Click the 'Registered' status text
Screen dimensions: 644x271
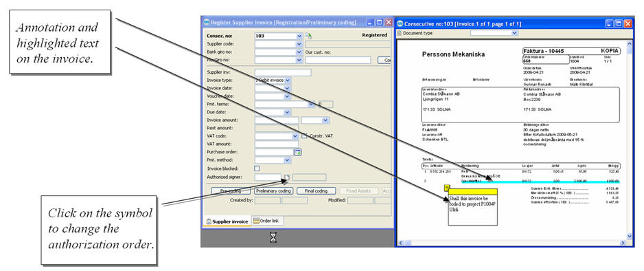374,35
